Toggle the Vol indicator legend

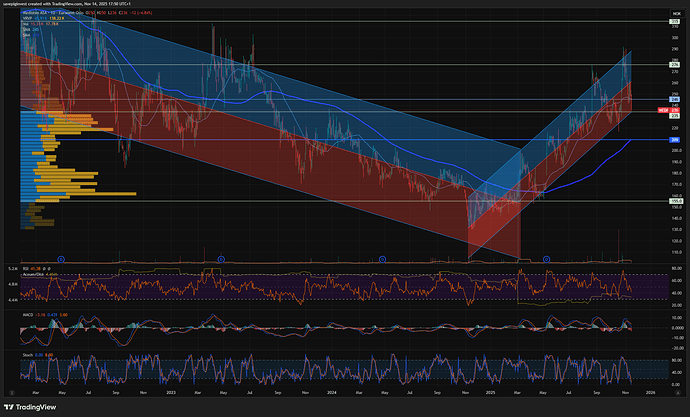point(27,26)
